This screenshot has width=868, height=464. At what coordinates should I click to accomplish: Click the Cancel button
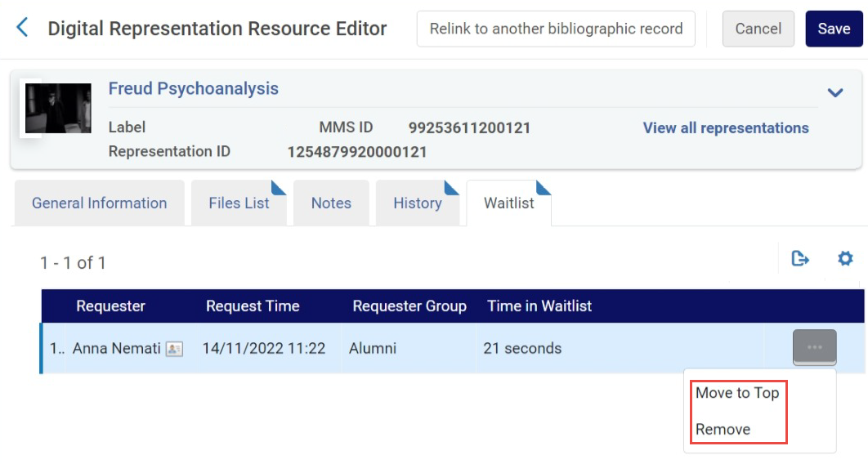point(758,29)
